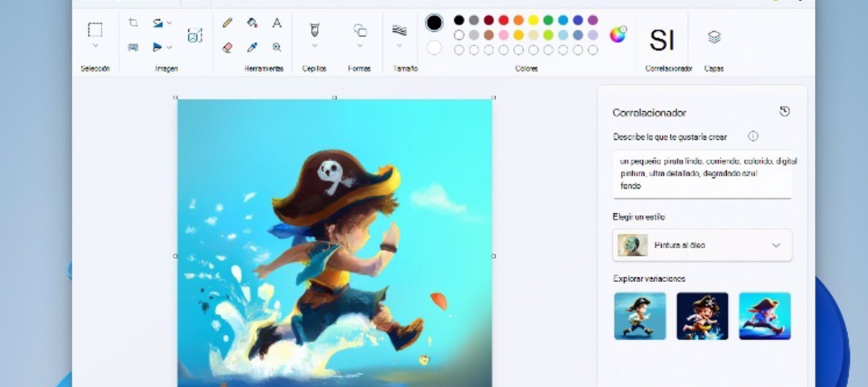Image resolution: width=868 pixels, height=387 pixels.
Task: Expand the Formas dropdown chevron
Action: tap(359, 46)
